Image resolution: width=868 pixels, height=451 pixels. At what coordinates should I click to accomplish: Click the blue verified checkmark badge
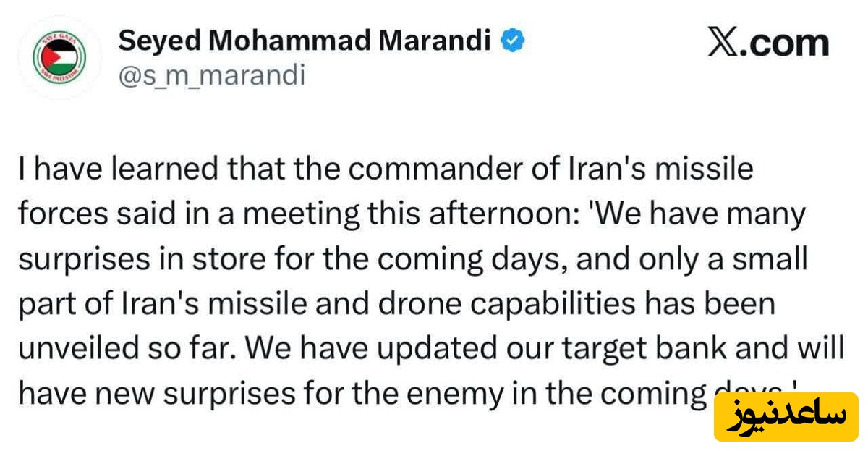(512, 42)
